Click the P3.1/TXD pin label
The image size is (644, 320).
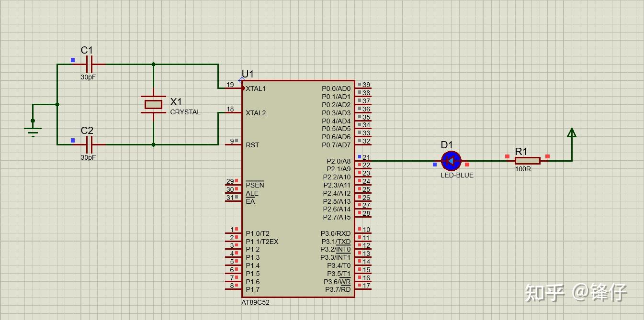tap(336, 242)
